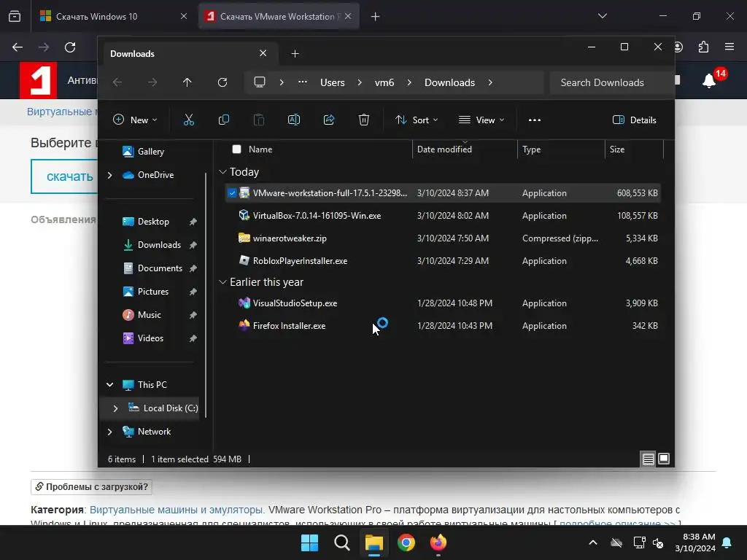Click the Rename icon in Explorer toolbar
This screenshot has height=560, width=747.
pyautogui.click(x=294, y=120)
